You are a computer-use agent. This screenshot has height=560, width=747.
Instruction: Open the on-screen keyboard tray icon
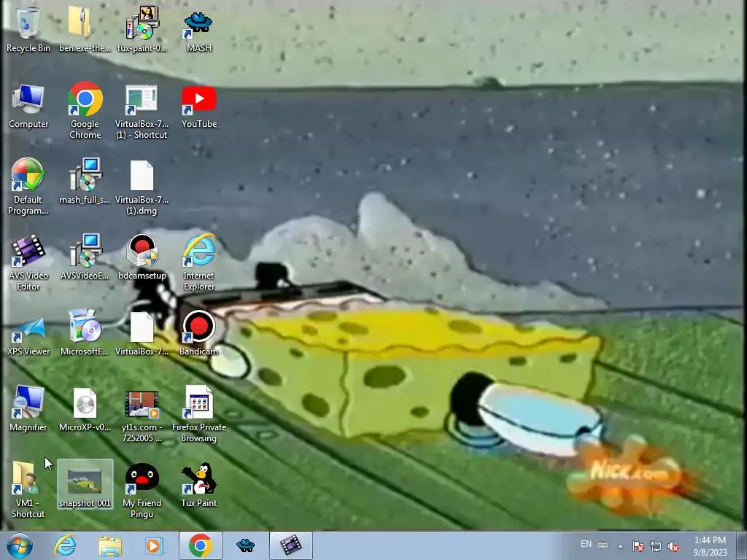[602, 545]
